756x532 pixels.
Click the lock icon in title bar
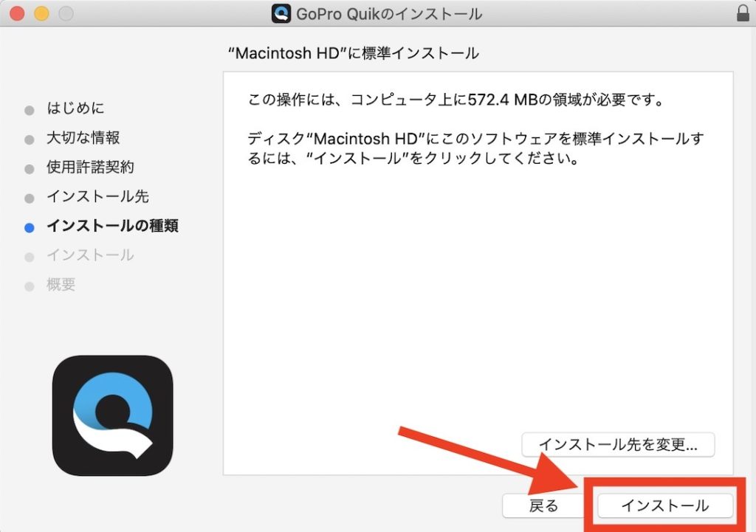744,13
